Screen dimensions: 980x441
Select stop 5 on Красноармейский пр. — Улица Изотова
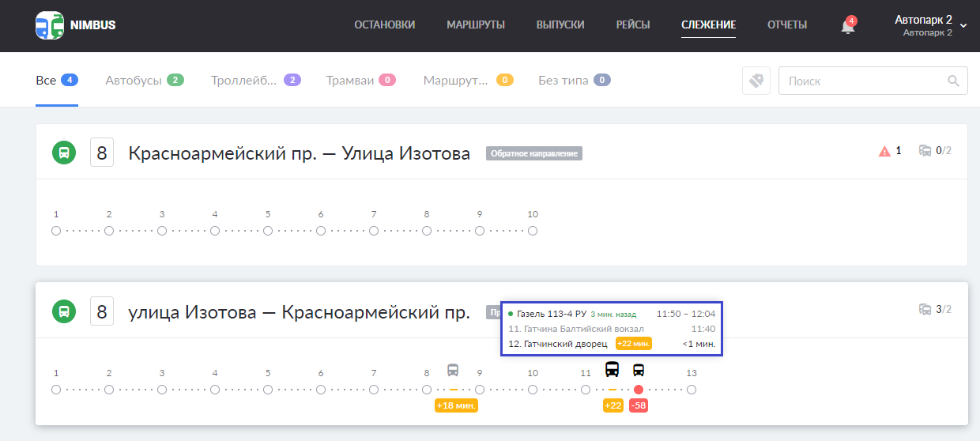(268, 231)
